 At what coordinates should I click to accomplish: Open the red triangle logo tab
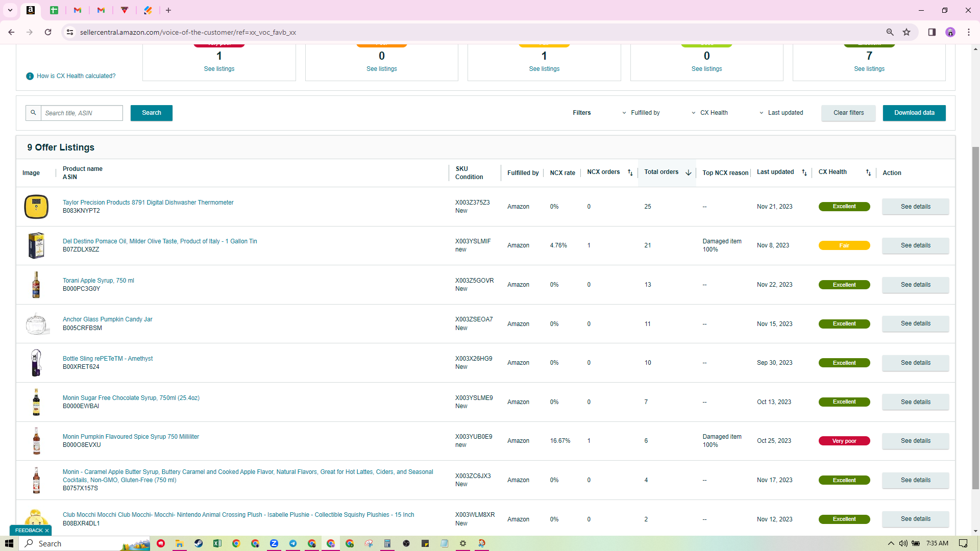(x=125, y=10)
